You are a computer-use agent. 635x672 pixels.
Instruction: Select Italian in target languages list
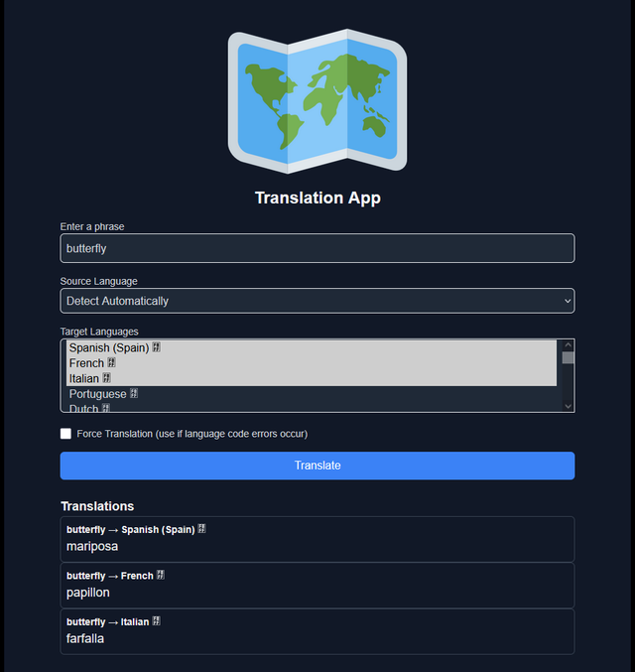point(312,378)
